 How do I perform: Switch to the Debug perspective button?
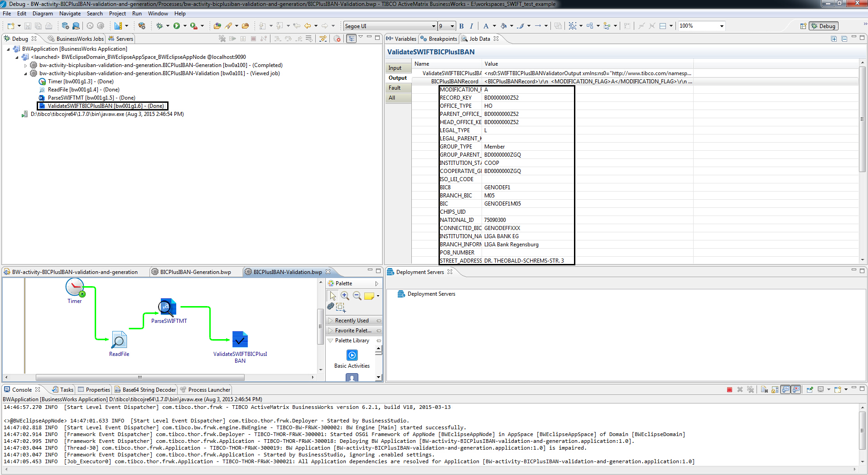pos(824,26)
